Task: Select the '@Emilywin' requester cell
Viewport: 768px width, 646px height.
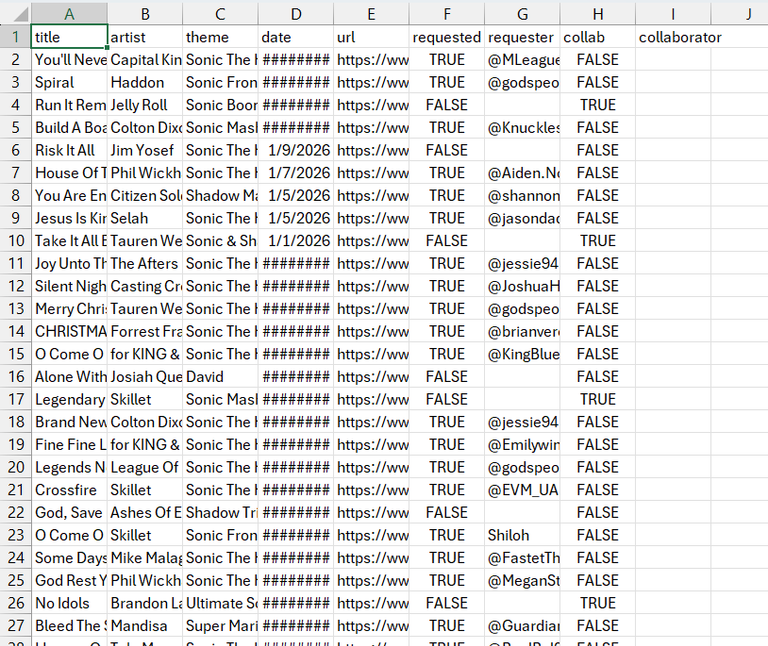Action: point(522,445)
